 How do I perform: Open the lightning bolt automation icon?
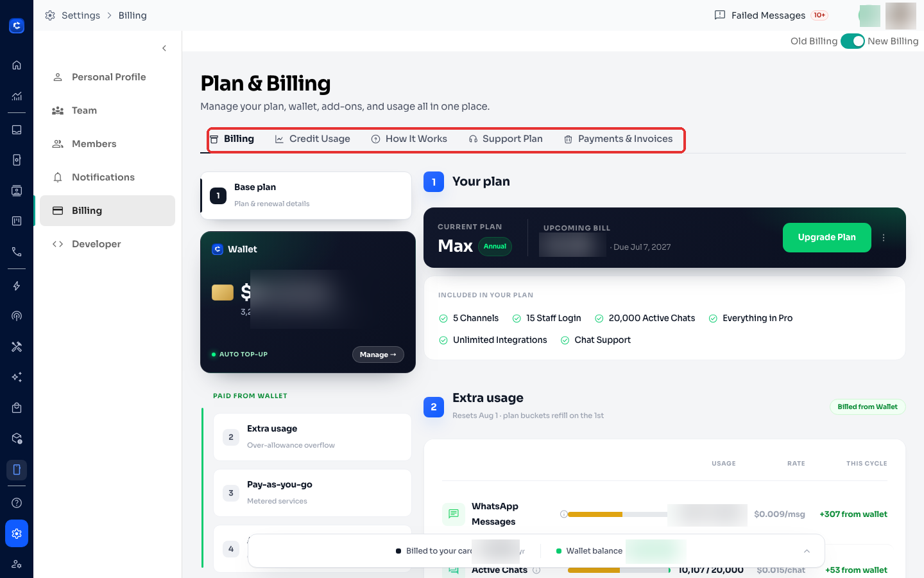17,286
